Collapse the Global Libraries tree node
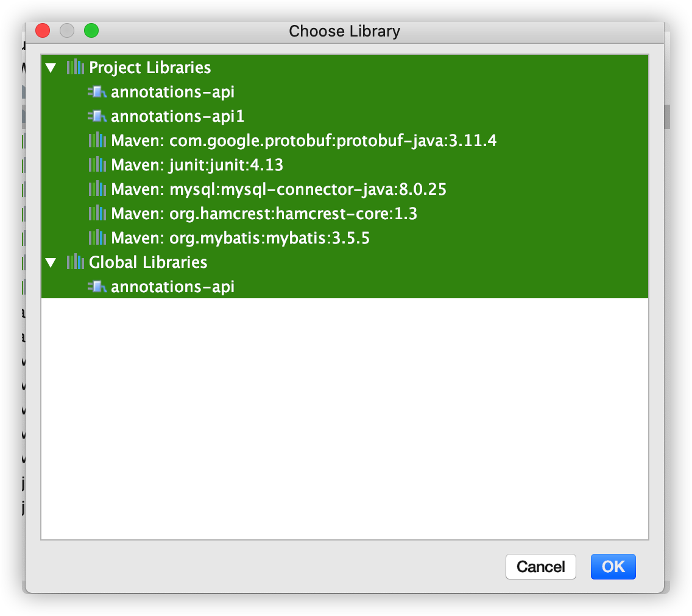Screen dimensions: 692x616 point(51,262)
